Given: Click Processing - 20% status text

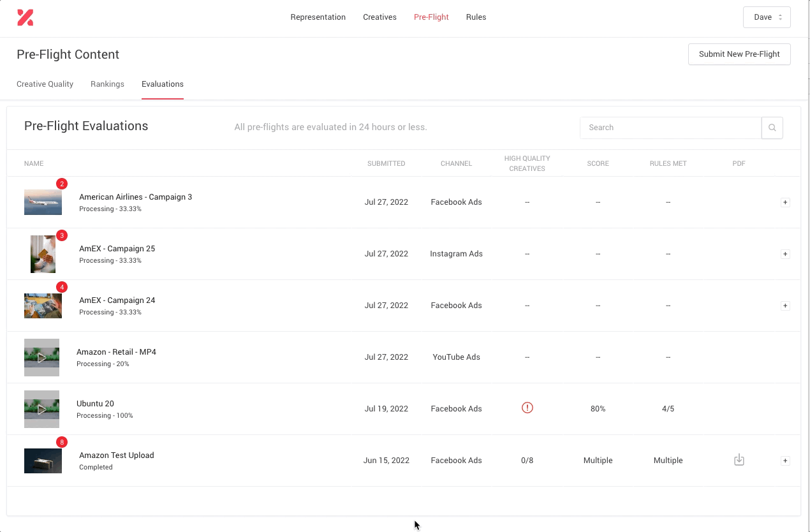Looking at the screenshot, I should (103, 364).
